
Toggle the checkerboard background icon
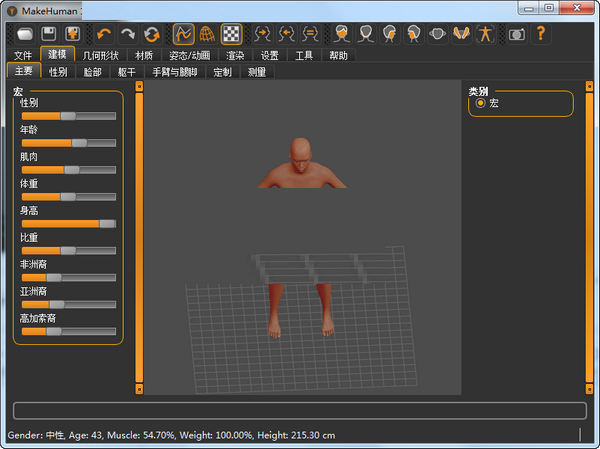231,34
